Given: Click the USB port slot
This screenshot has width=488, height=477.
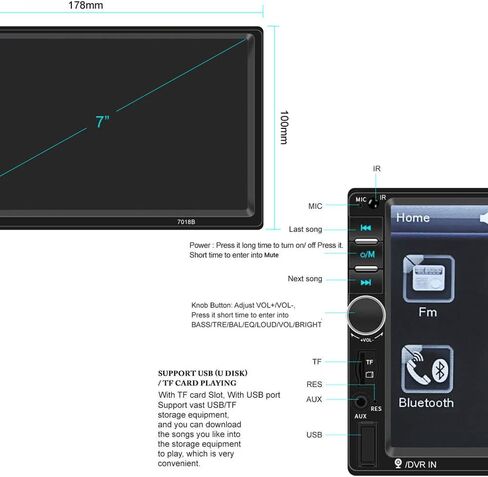Looking at the screenshot, I should (368, 445).
